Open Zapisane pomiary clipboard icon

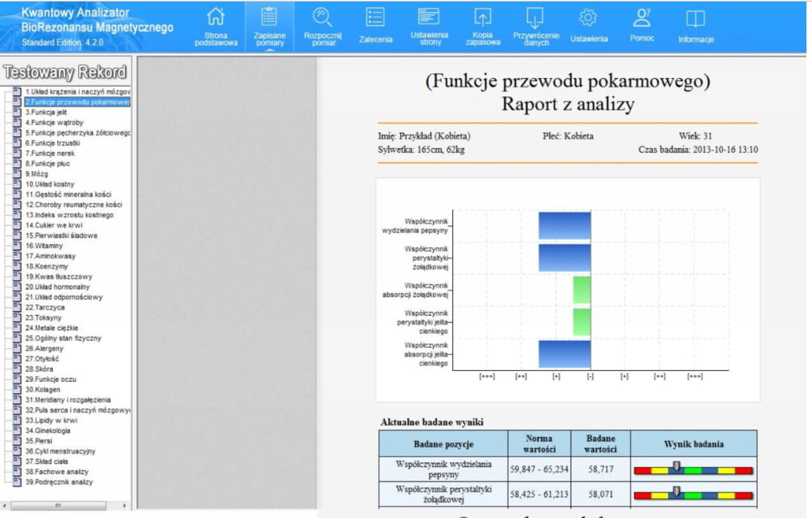tap(269, 18)
